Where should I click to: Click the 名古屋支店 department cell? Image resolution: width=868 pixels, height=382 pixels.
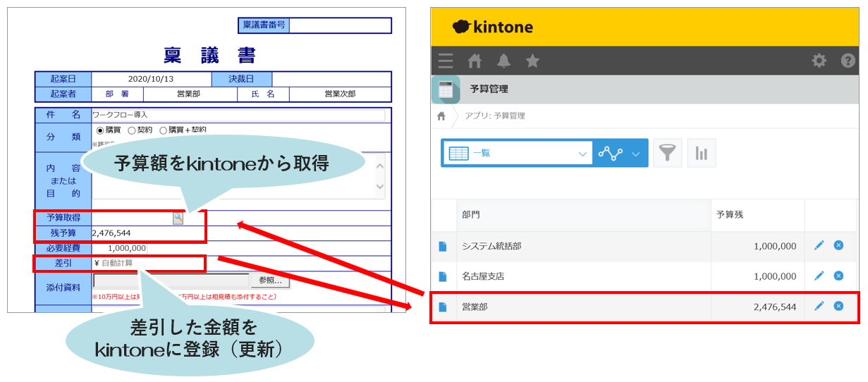pyautogui.click(x=584, y=276)
